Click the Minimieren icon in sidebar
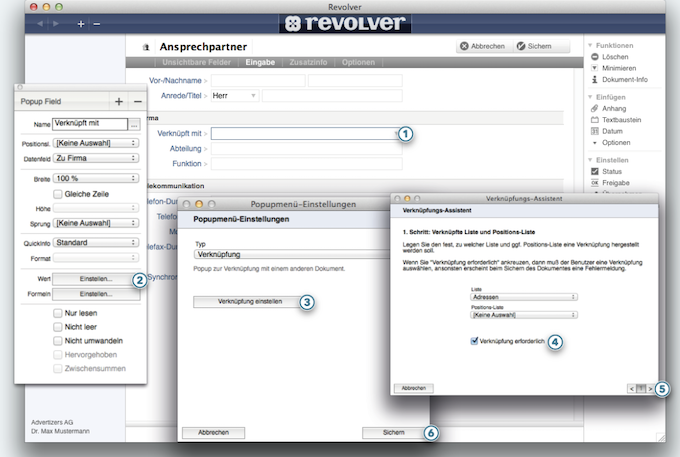This screenshot has width=680, height=457. pyautogui.click(x=594, y=69)
